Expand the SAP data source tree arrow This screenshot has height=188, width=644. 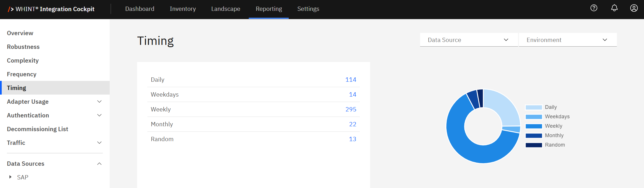coord(10,177)
